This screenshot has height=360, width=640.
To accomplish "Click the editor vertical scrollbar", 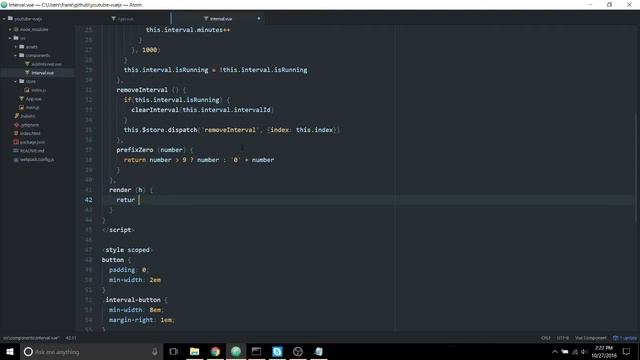I will pyautogui.click(x=637, y=168).
